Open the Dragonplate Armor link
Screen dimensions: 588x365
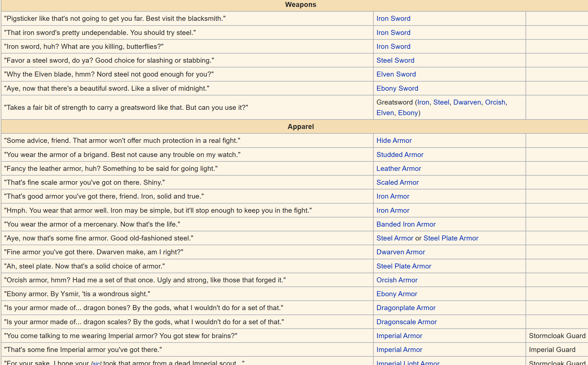click(x=406, y=308)
